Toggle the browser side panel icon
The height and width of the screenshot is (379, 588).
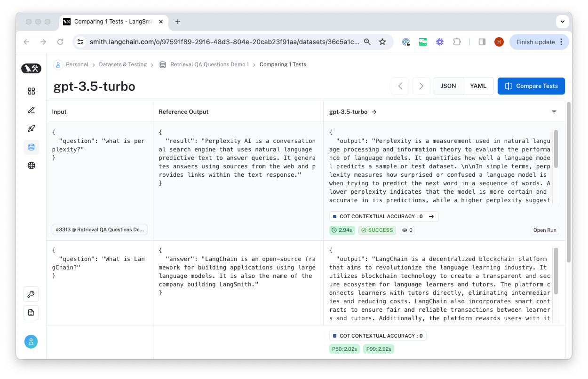pos(482,42)
